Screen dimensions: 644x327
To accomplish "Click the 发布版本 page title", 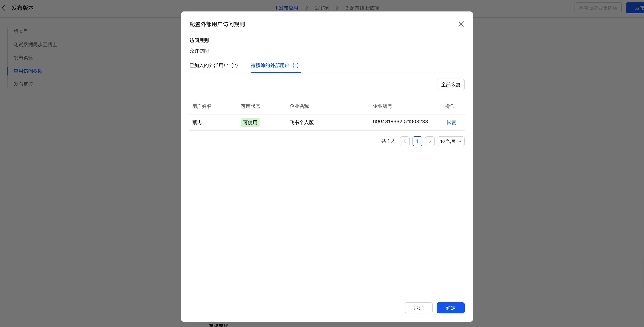I will [x=22, y=8].
